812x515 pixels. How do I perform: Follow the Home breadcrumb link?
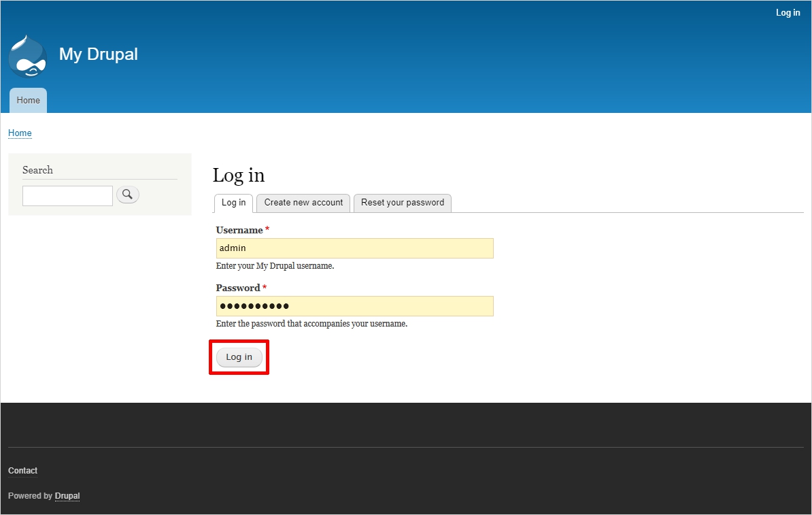tap(20, 133)
